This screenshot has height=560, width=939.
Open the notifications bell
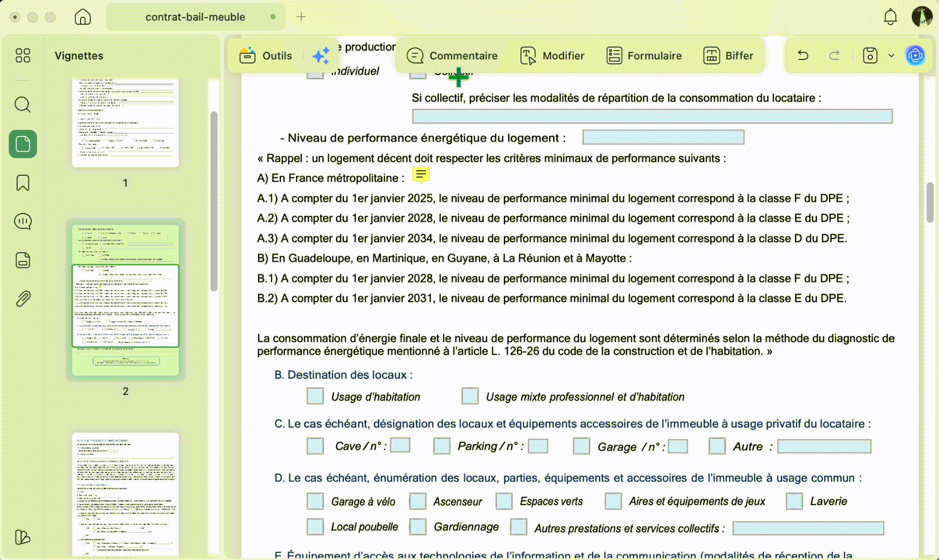[x=891, y=17]
